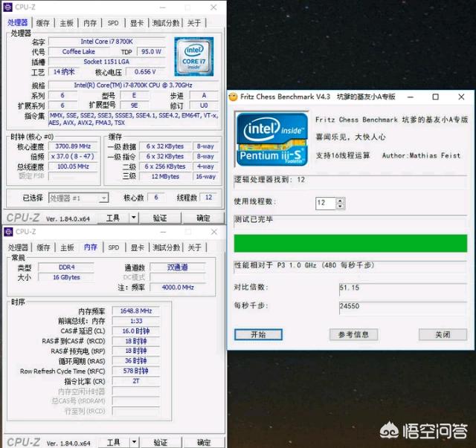Start the benchmark with 开始 button
The width and height of the screenshot is (476, 448).
[258, 334]
